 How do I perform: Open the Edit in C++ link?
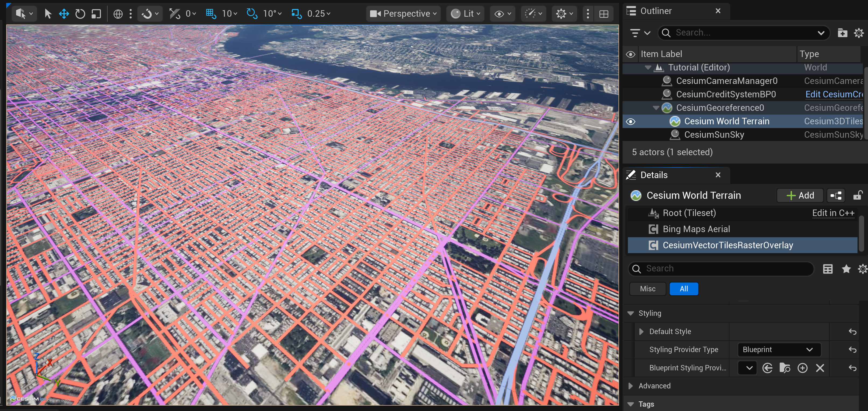click(833, 213)
